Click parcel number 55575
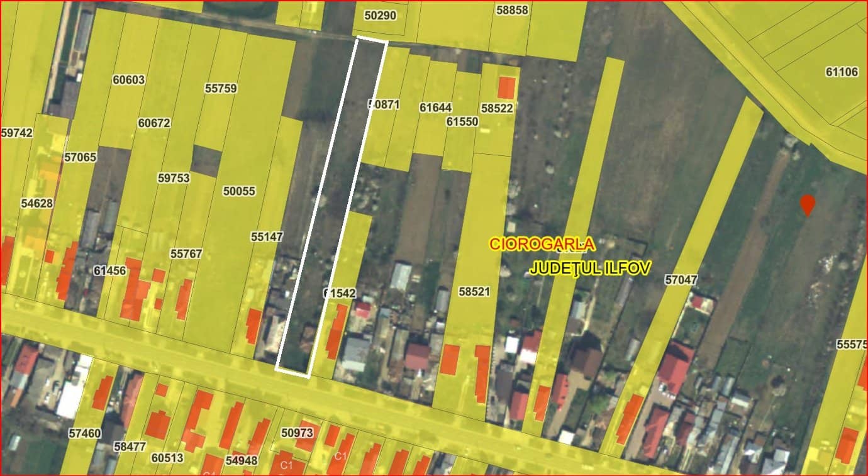 click(x=852, y=345)
